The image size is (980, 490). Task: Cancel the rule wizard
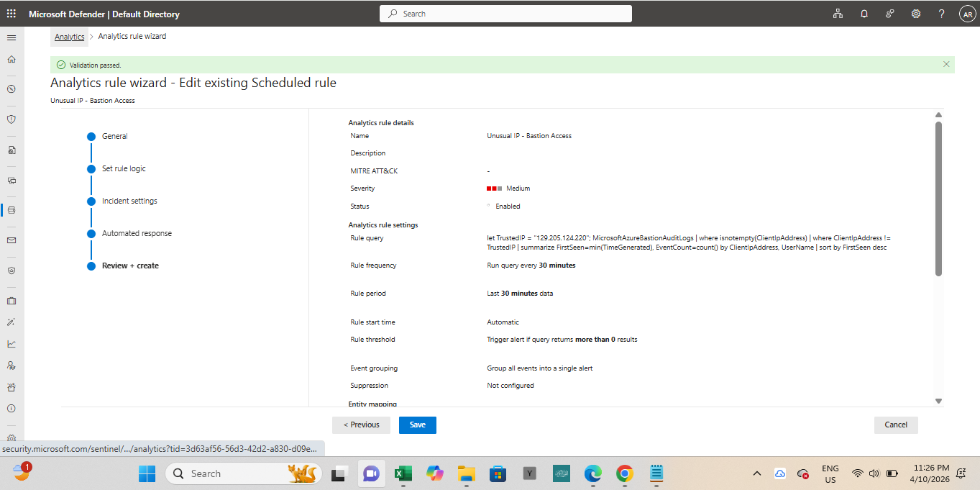pos(896,425)
